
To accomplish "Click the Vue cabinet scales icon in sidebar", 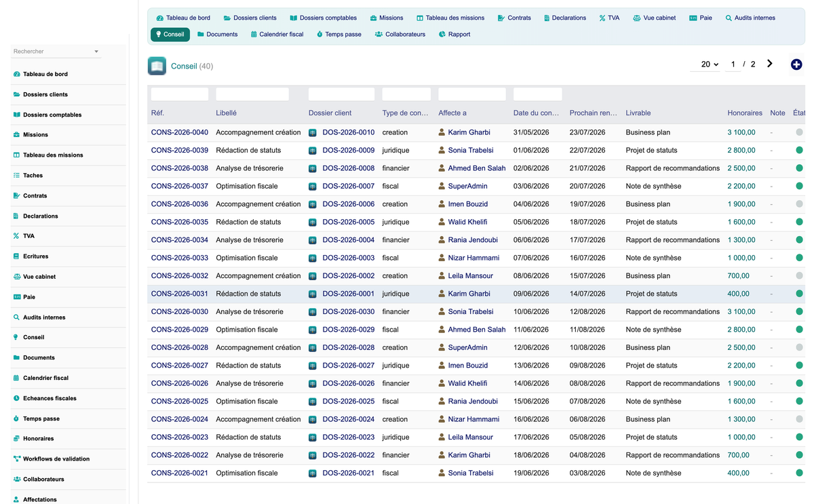I will coord(16,277).
